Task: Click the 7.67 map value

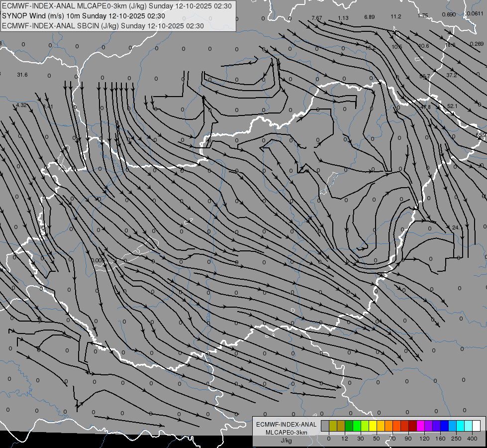Action: pyautogui.click(x=317, y=18)
